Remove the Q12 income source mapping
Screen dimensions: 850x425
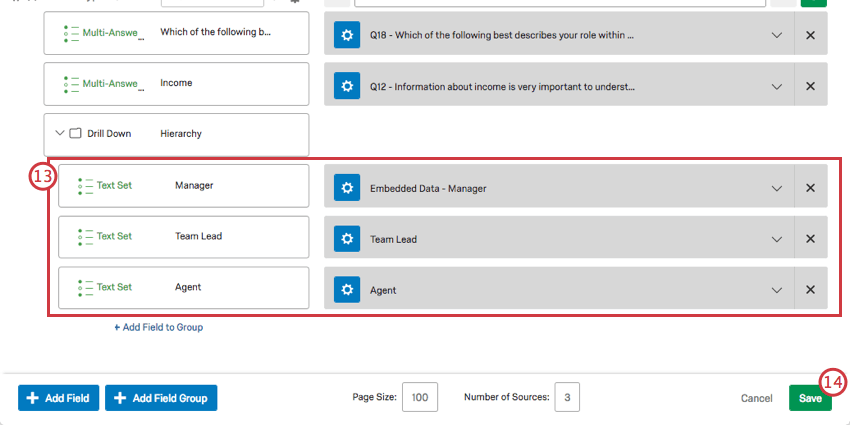pyautogui.click(x=810, y=86)
